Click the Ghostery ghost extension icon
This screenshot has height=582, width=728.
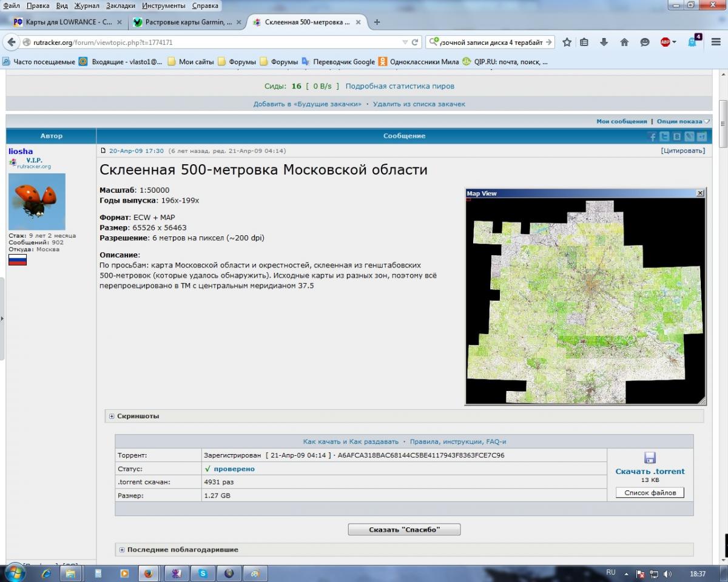(692, 42)
